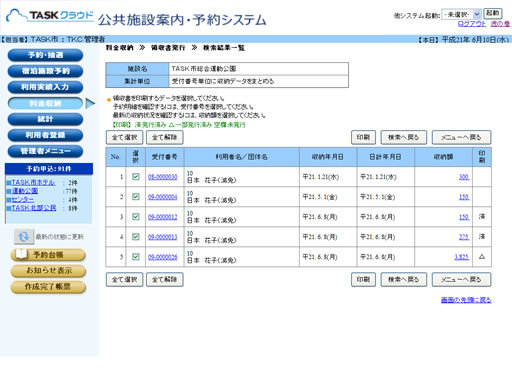Click the ログアウト link
The image size is (512, 384).
pyautogui.click(x=471, y=24)
